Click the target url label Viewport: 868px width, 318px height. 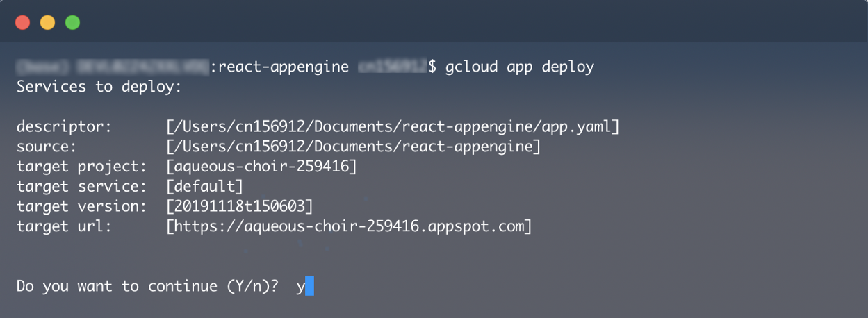click(64, 226)
